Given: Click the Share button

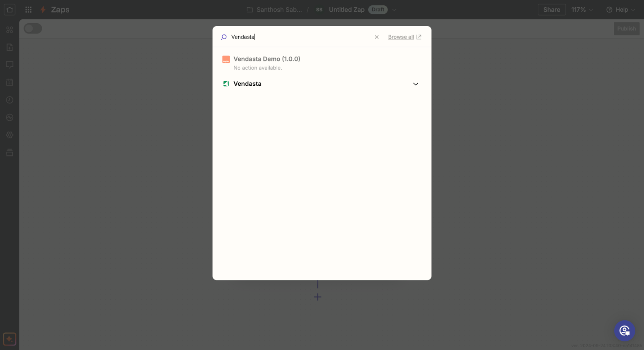Looking at the screenshot, I should 552,10.
